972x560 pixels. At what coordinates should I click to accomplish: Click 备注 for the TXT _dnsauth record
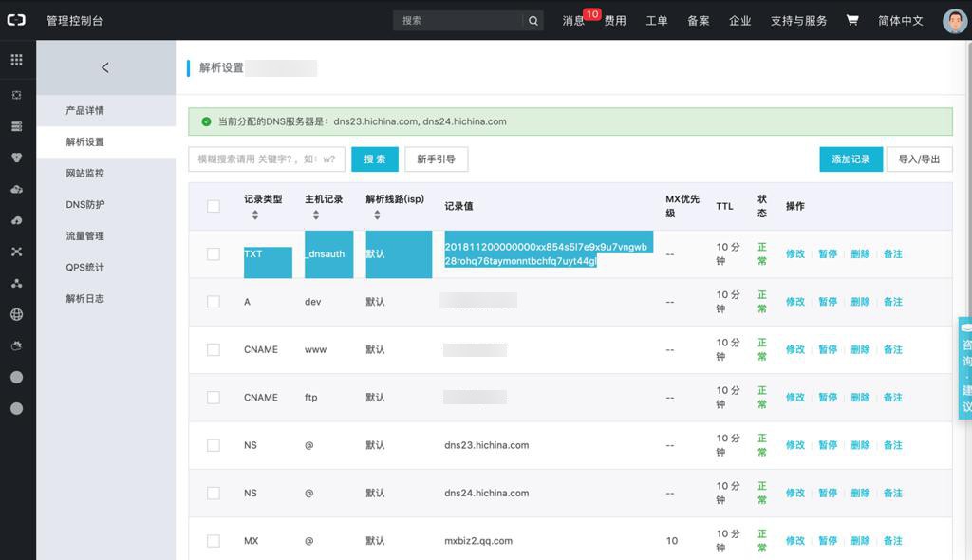pyautogui.click(x=892, y=253)
